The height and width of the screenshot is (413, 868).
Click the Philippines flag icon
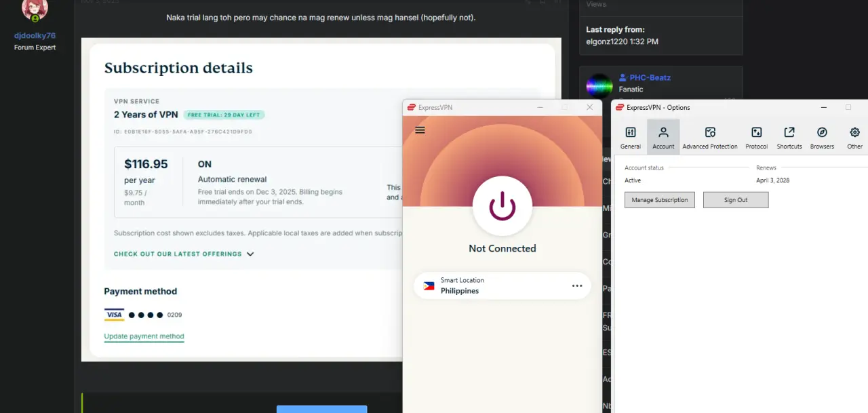pos(429,286)
